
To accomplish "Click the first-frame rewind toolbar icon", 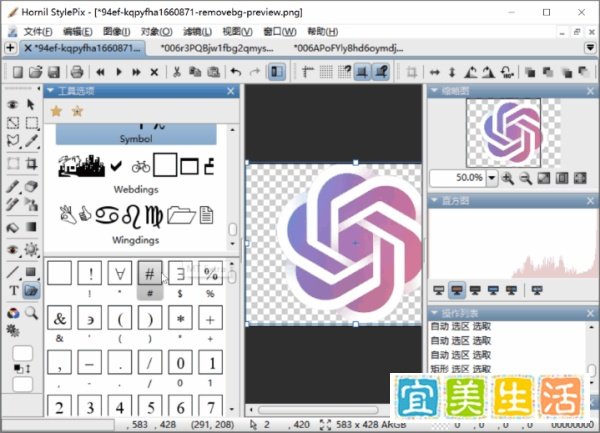I will (x=101, y=72).
